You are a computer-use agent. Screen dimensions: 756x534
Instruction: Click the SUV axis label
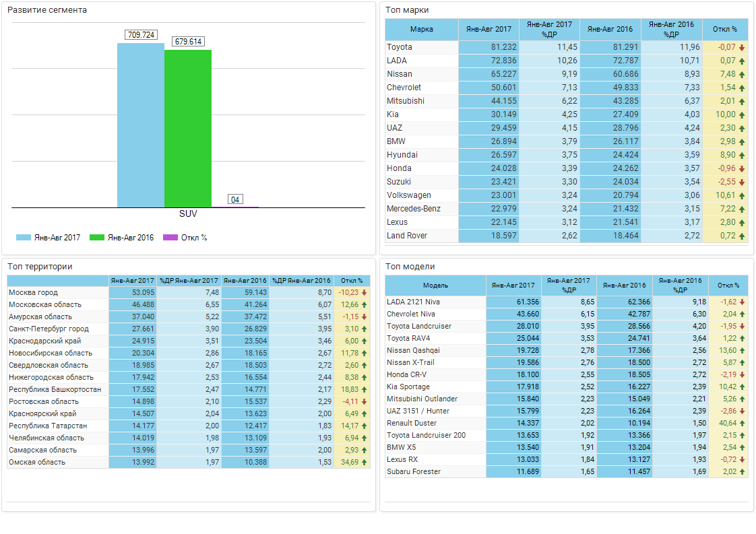click(x=188, y=213)
